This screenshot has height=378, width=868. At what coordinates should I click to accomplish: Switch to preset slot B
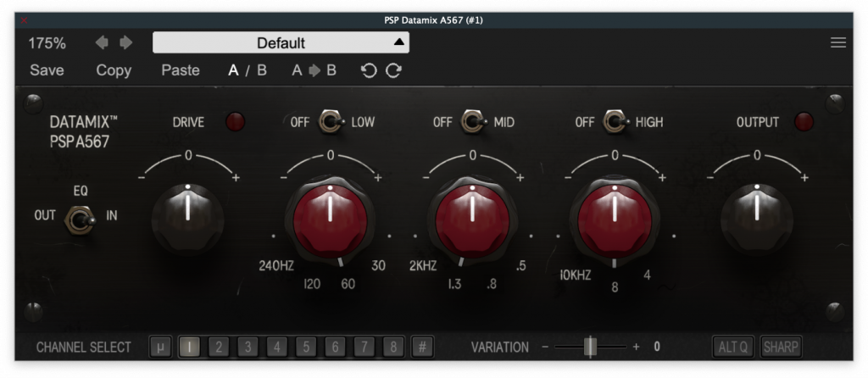[x=262, y=70]
